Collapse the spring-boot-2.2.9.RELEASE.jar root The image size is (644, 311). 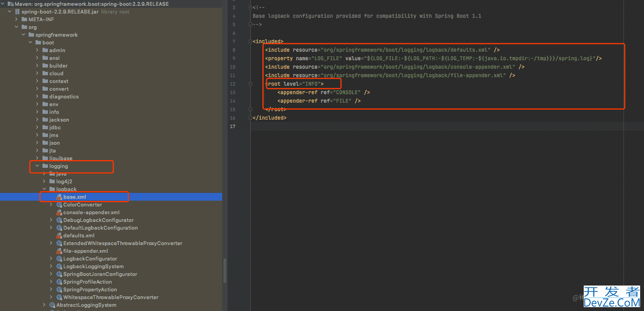point(10,12)
